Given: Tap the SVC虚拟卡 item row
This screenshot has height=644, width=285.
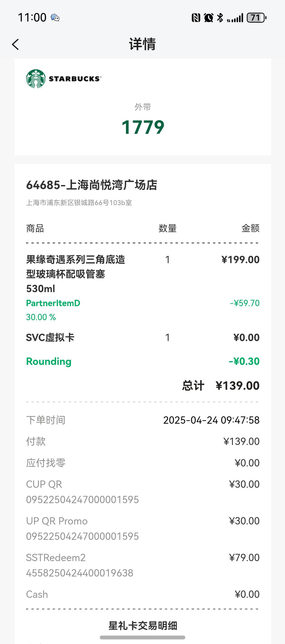Looking at the screenshot, I should (143, 337).
